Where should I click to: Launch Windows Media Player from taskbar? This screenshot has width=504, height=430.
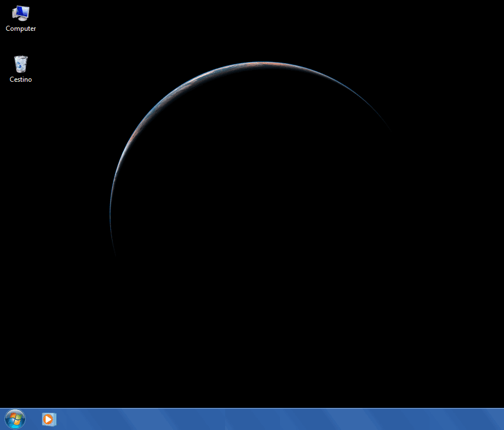click(49, 419)
